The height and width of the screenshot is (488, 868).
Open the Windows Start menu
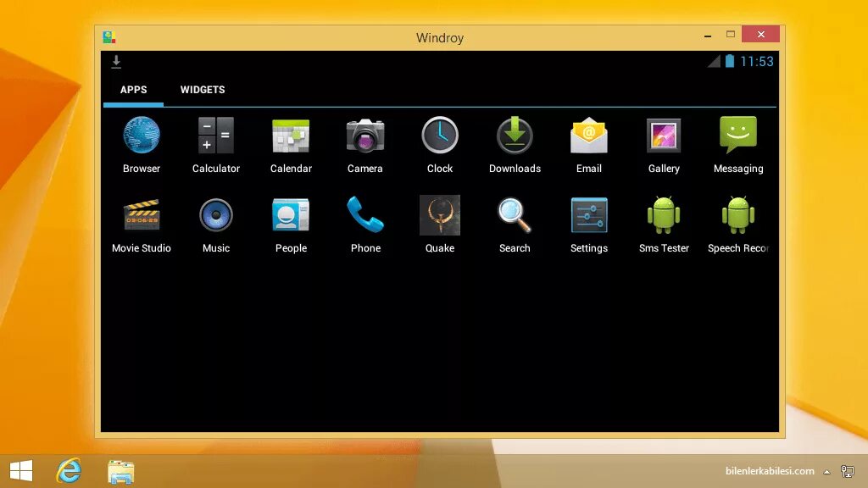[x=21, y=471]
